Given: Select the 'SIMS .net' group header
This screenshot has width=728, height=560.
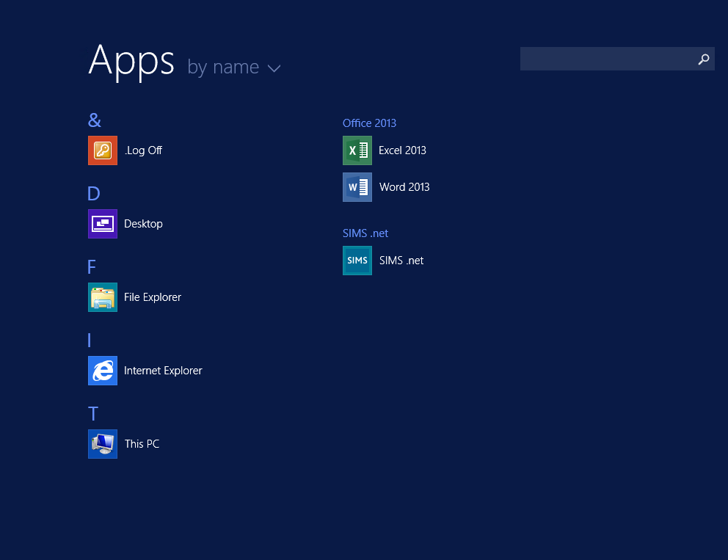Looking at the screenshot, I should (365, 233).
